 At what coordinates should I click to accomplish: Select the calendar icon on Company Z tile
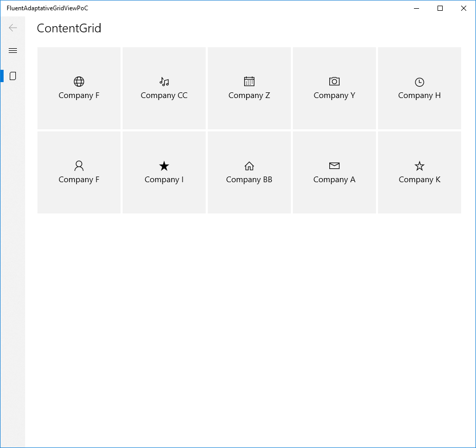[x=249, y=81]
